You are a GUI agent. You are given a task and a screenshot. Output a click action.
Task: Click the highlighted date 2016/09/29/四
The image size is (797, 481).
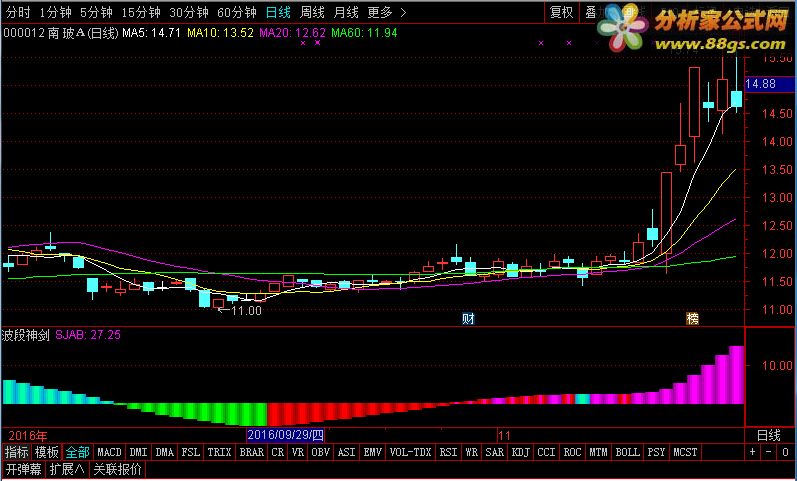[285, 435]
